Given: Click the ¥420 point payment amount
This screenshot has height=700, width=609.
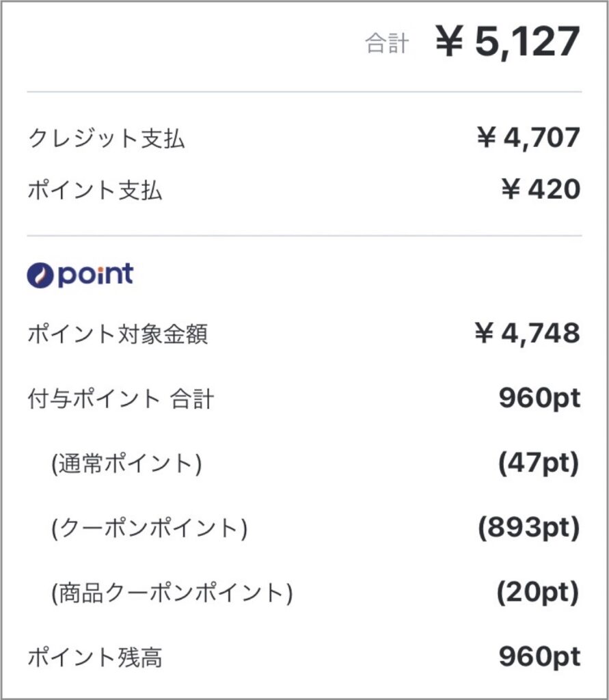Looking at the screenshot, I should [541, 189].
